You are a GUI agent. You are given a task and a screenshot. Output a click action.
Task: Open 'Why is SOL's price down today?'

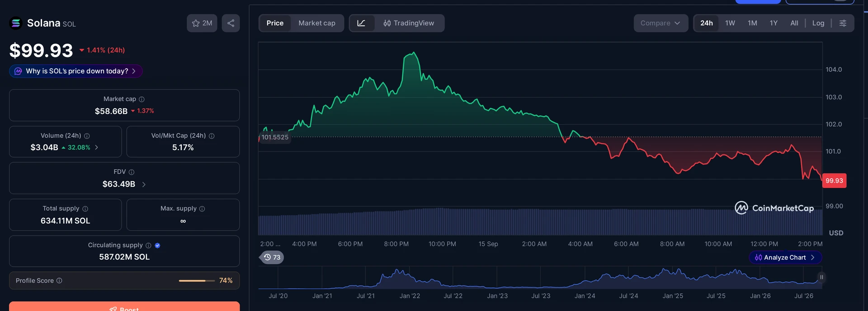(76, 71)
